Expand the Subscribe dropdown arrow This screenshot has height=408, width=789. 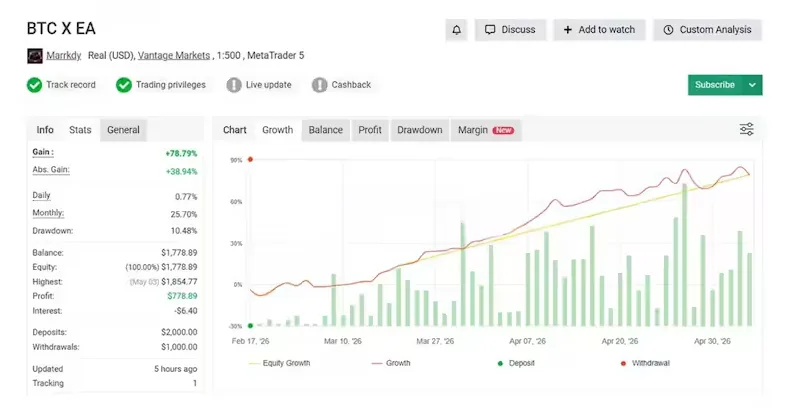(752, 85)
